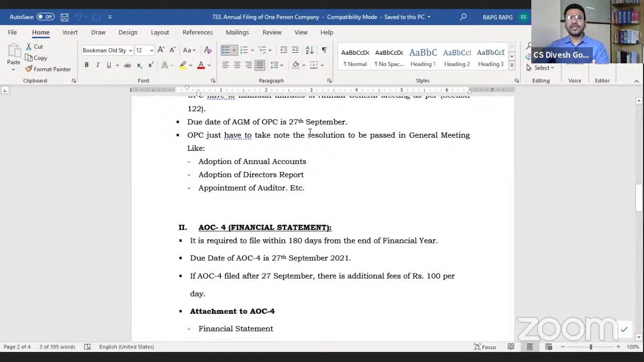Switch to Read Mode view icon

[x=511, y=347]
